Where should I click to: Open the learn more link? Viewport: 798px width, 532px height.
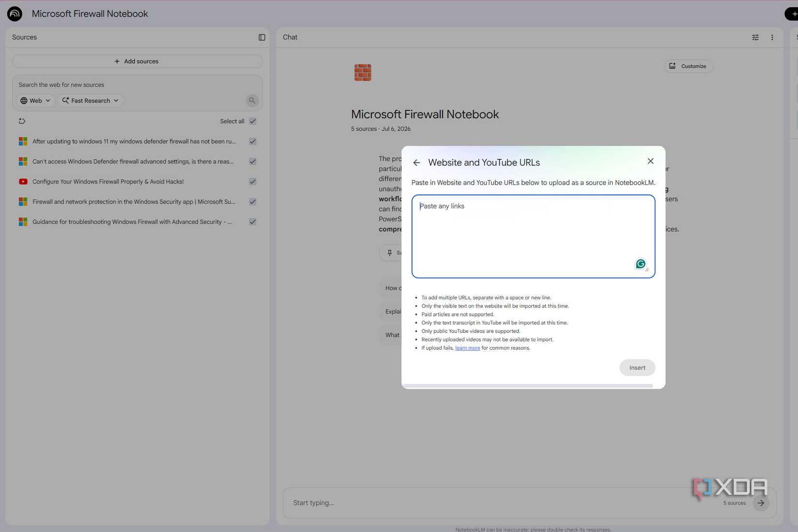(x=468, y=348)
